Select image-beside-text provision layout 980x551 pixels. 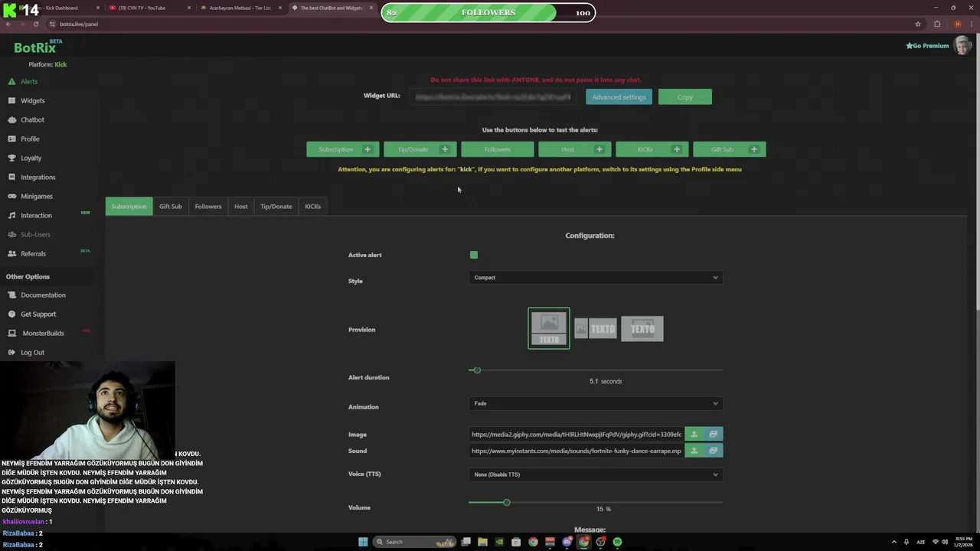coord(596,328)
